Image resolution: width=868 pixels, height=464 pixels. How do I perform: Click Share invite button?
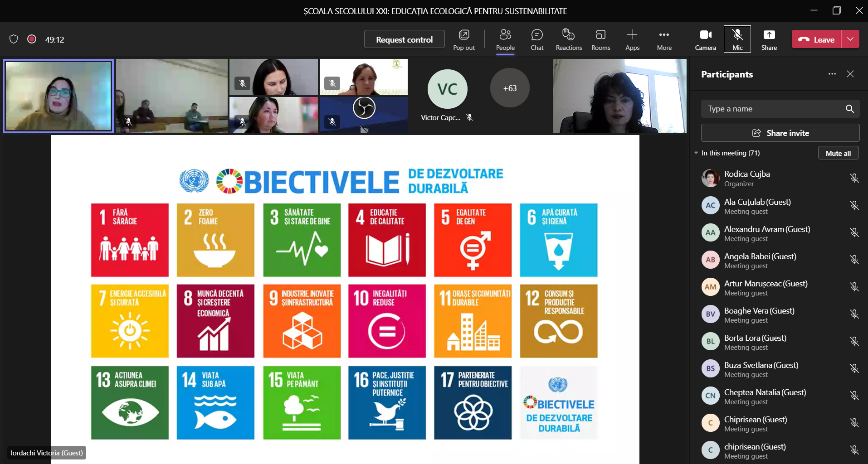[x=780, y=133]
